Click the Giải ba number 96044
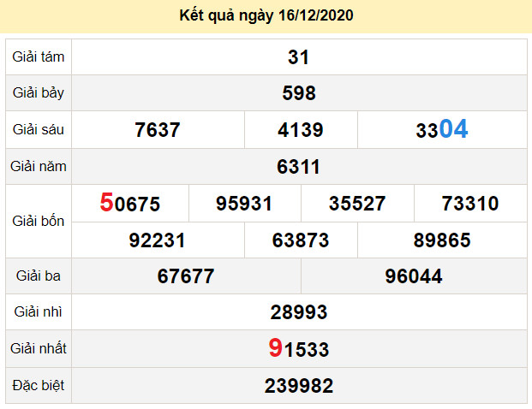 [x=414, y=276]
